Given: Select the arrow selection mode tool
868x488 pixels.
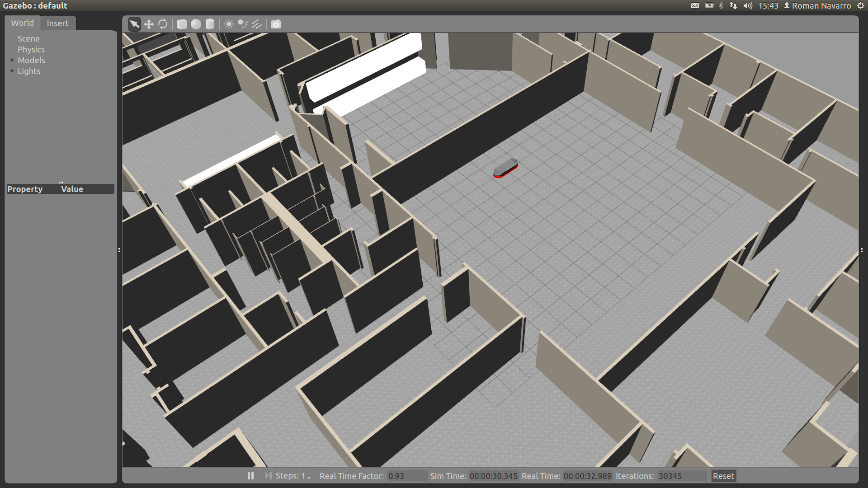Looking at the screenshot, I should (134, 24).
